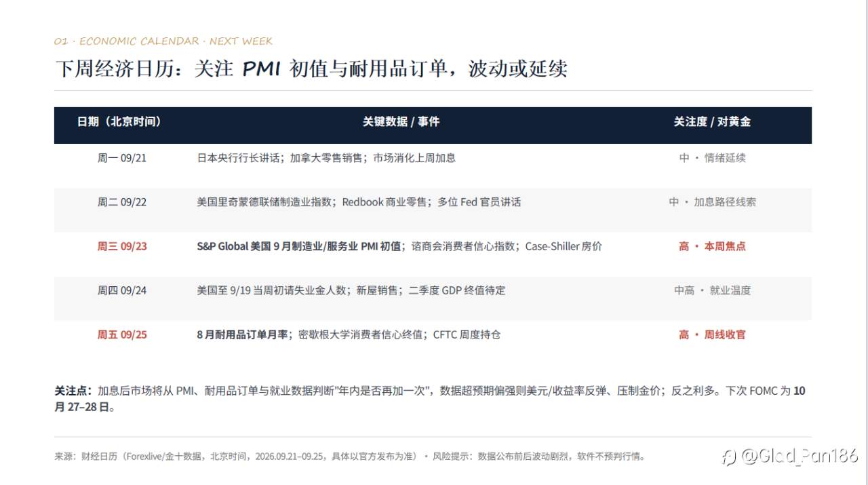This screenshot has width=868, height=485.
Task: Click the event text starting "美国里奇蒙德联储制造业指数"
Action: coord(359,202)
